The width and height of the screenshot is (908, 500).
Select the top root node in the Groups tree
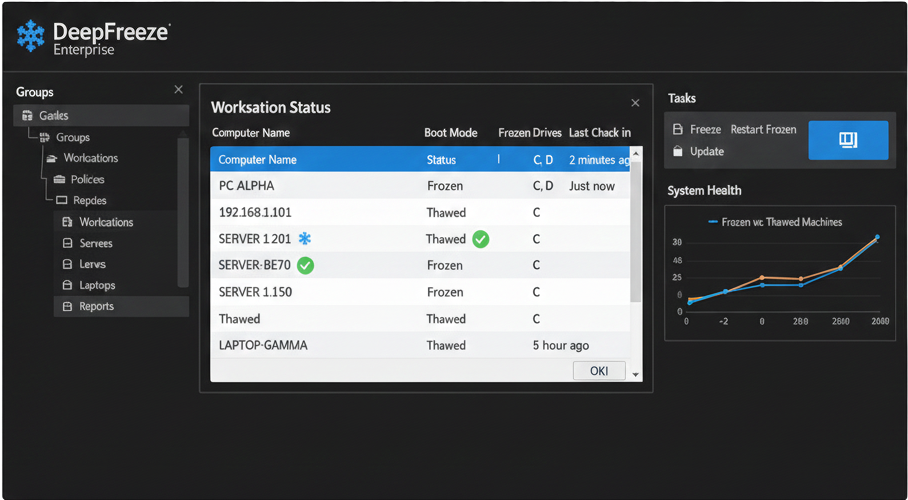coord(54,116)
